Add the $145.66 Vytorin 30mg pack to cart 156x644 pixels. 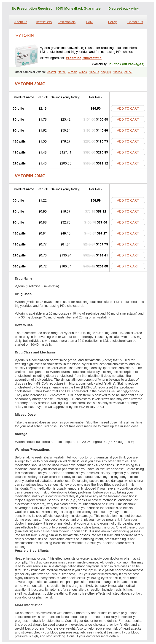point(128,130)
